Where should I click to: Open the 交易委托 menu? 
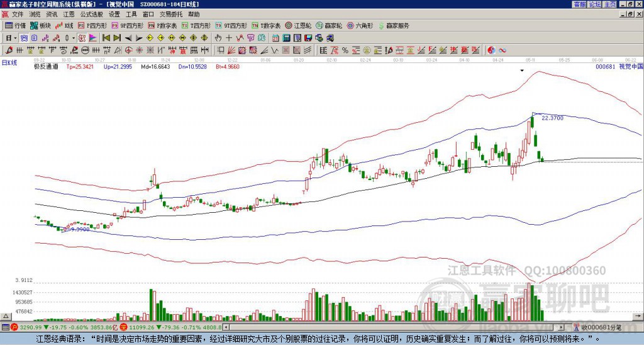coord(171,14)
